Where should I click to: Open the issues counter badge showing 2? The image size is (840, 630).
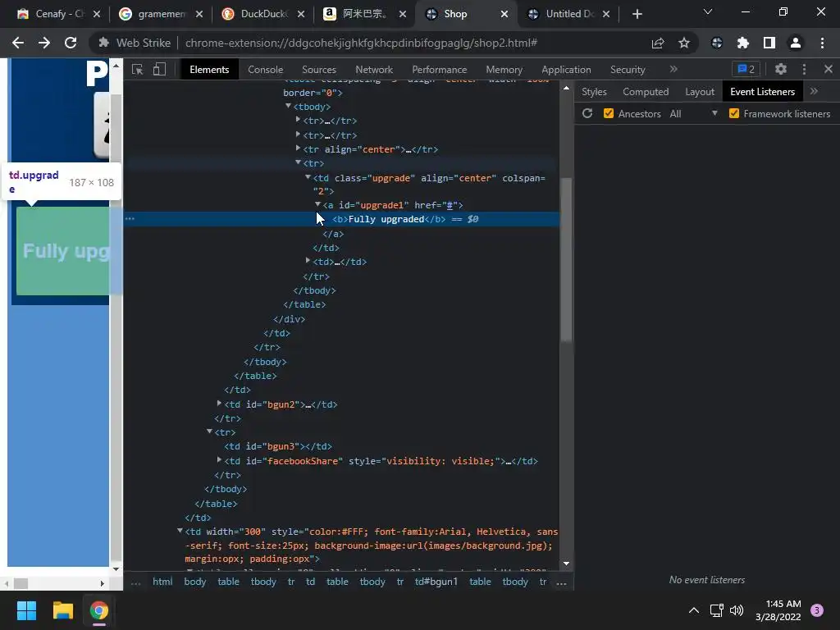tap(746, 69)
